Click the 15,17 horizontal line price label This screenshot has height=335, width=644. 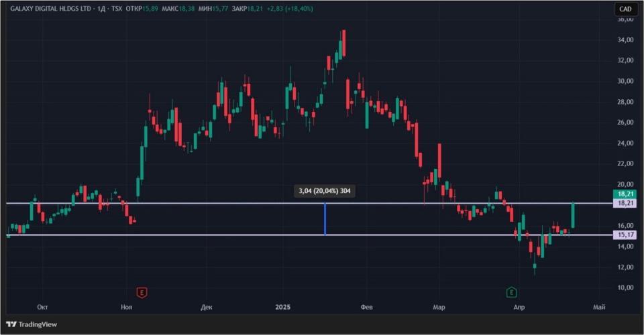click(x=625, y=235)
